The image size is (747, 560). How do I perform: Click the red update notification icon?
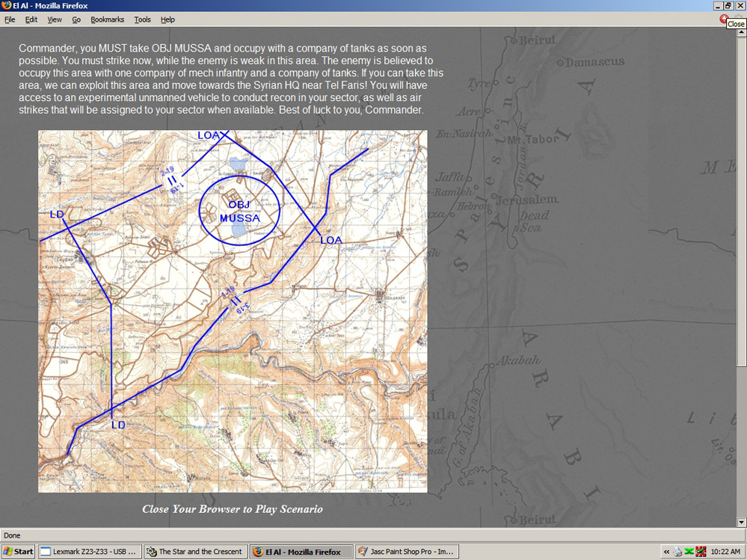pyautogui.click(x=724, y=19)
